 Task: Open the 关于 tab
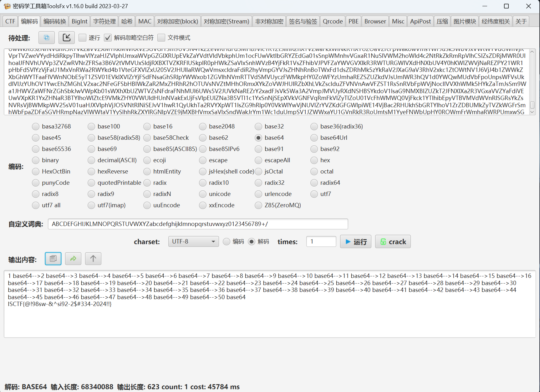pyautogui.click(x=521, y=21)
